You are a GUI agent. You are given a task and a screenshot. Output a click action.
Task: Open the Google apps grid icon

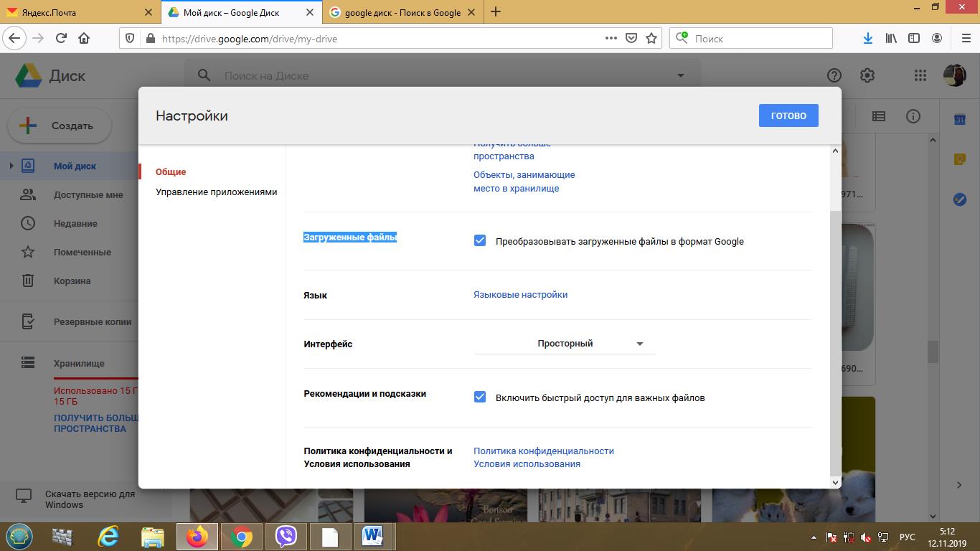(x=920, y=75)
